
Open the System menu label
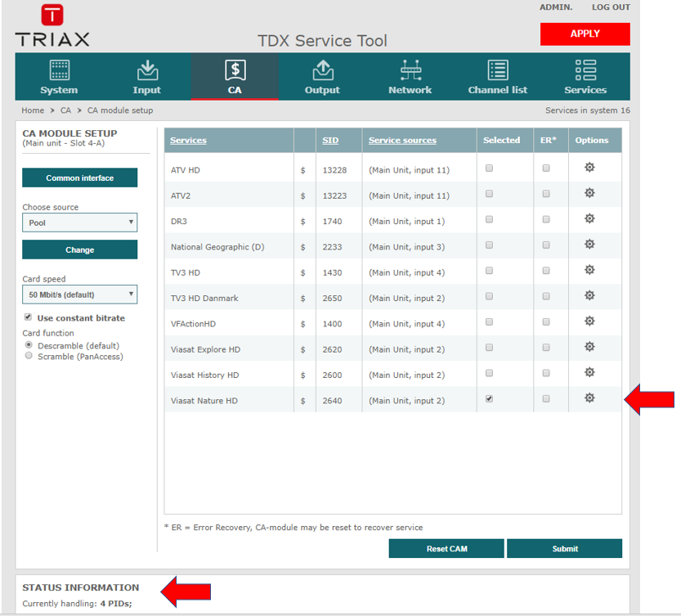[x=59, y=90]
